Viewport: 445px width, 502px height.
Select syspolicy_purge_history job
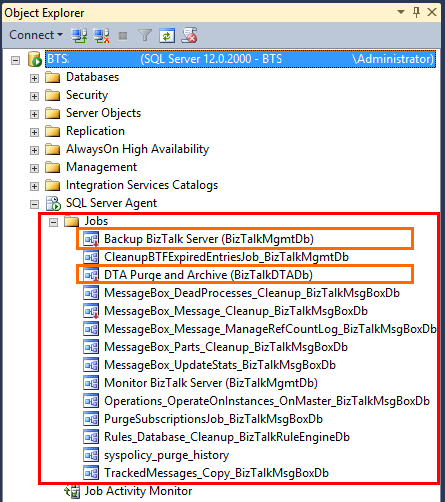tap(167, 455)
